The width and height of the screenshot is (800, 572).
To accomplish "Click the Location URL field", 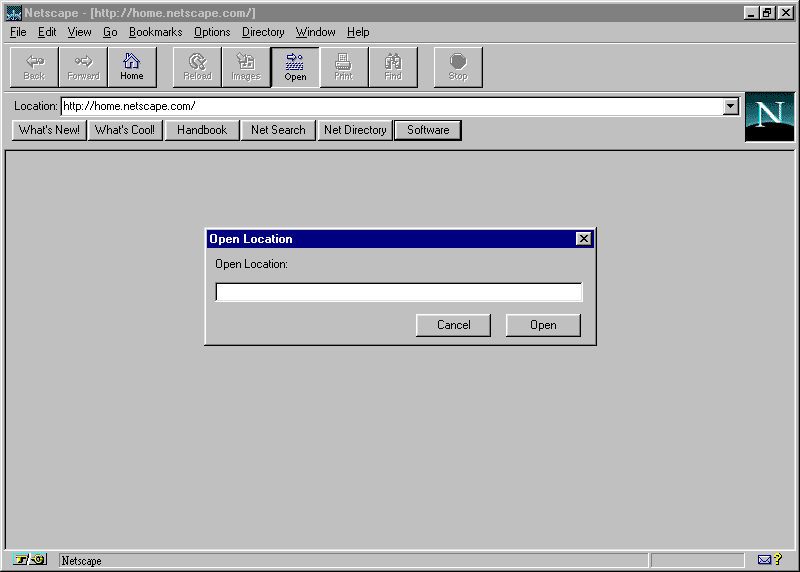I will 392,106.
